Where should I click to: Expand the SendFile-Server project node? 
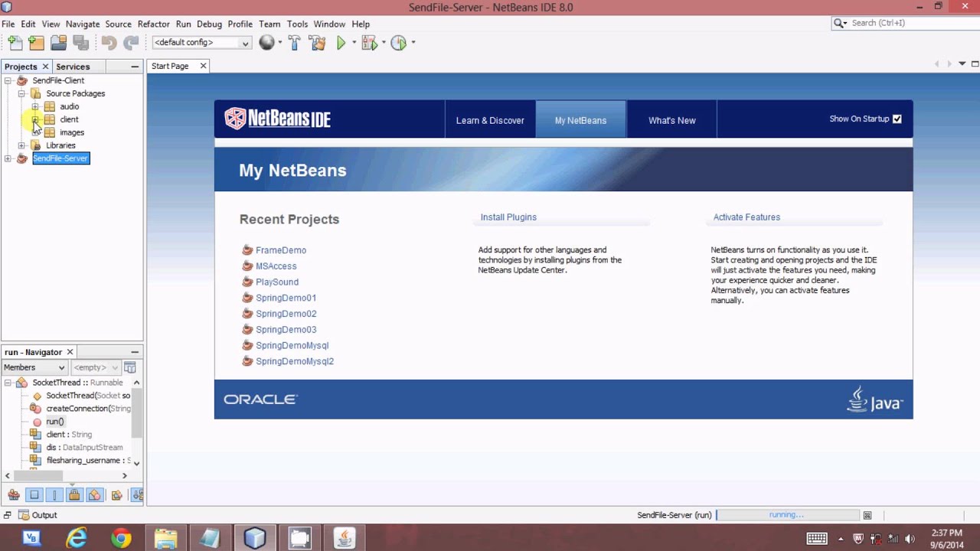(x=8, y=158)
